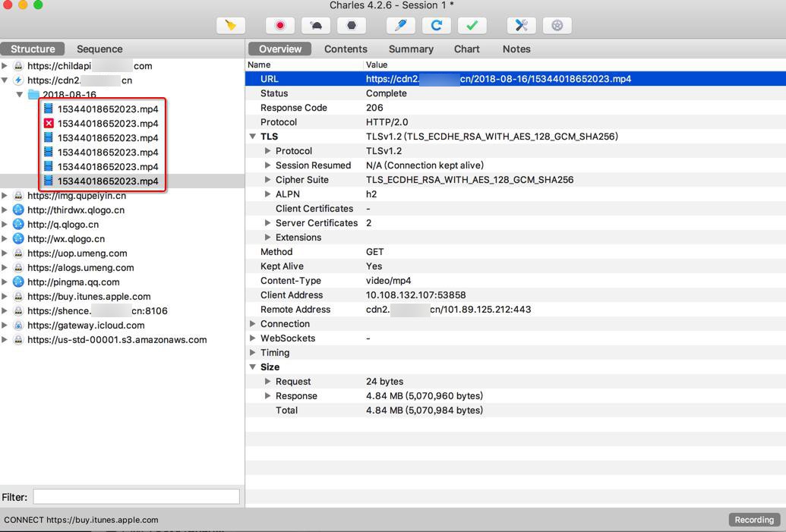The image size is (786, 532).
Task: Expand the Connection section
Action: 253,323
